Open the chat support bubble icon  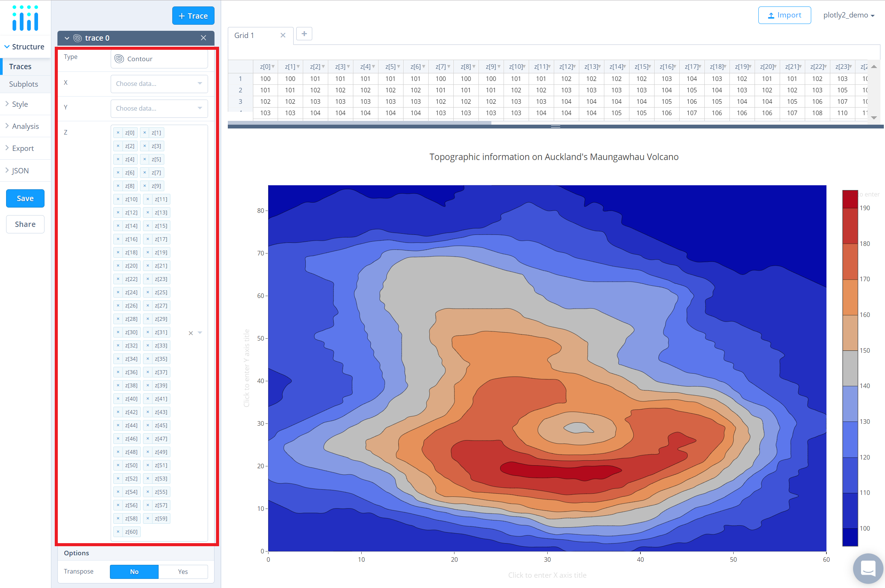coord(868,569)
